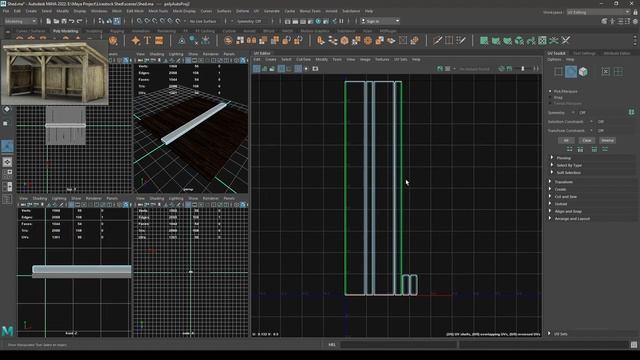Click the first green UV planar mapping shelf icon
Viewport: 640px width, 360px height.
tap(484, 40)
